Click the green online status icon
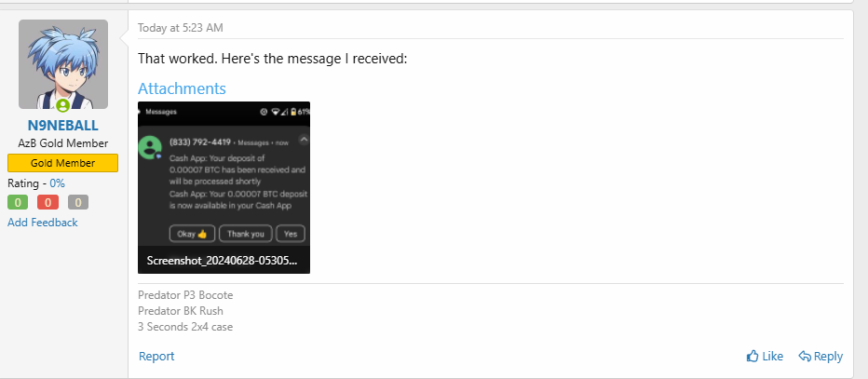The height and width of the screenshot is (379, 868). click(63, 105)
